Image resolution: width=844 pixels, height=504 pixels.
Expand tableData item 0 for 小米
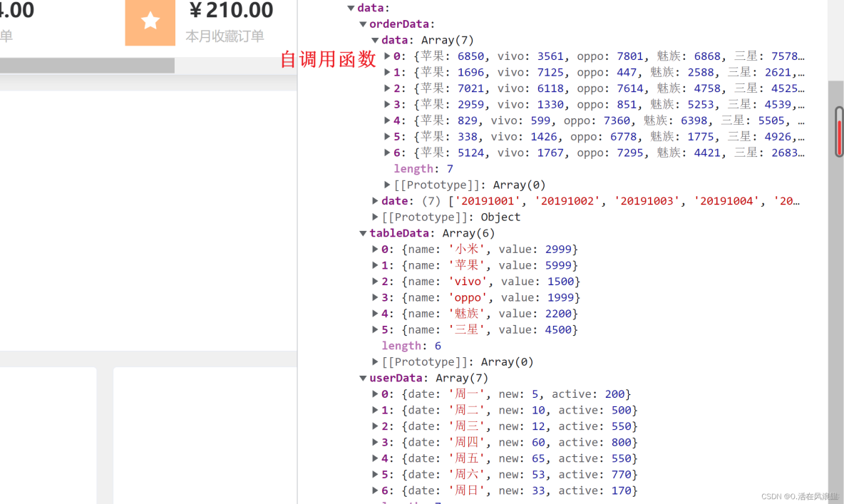click(x=374, y=249)
